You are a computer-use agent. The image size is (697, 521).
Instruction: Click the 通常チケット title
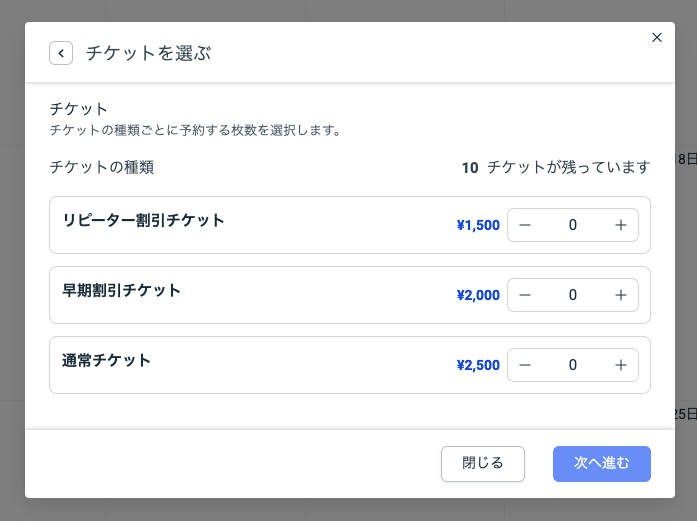[106, 360]
